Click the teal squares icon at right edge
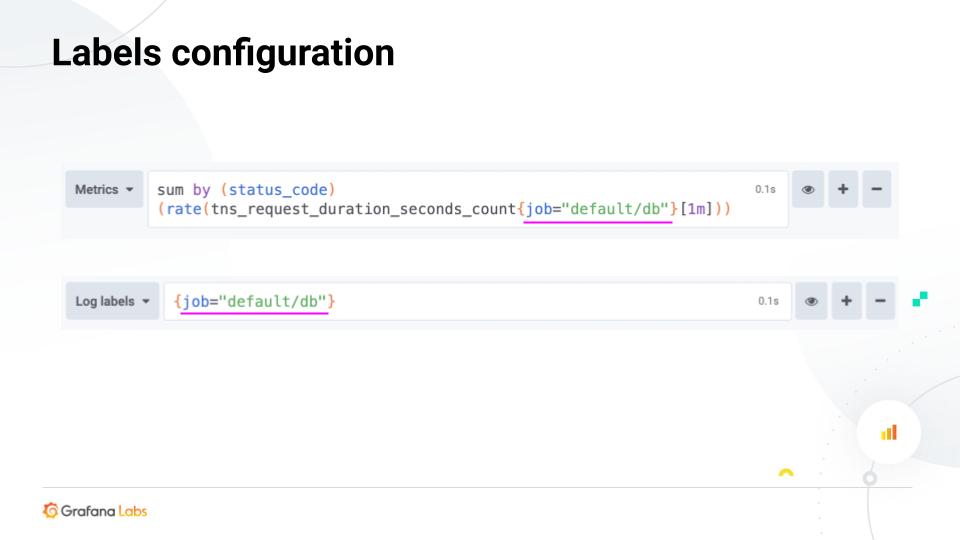Image resolution: width=960 pixels, height=540 pixels. point(920,298)
